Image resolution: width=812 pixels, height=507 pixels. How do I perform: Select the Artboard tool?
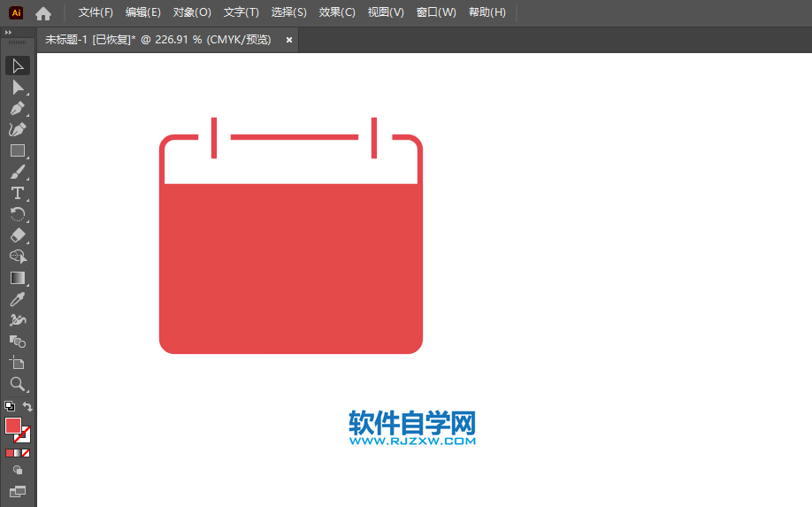[18, 363]
